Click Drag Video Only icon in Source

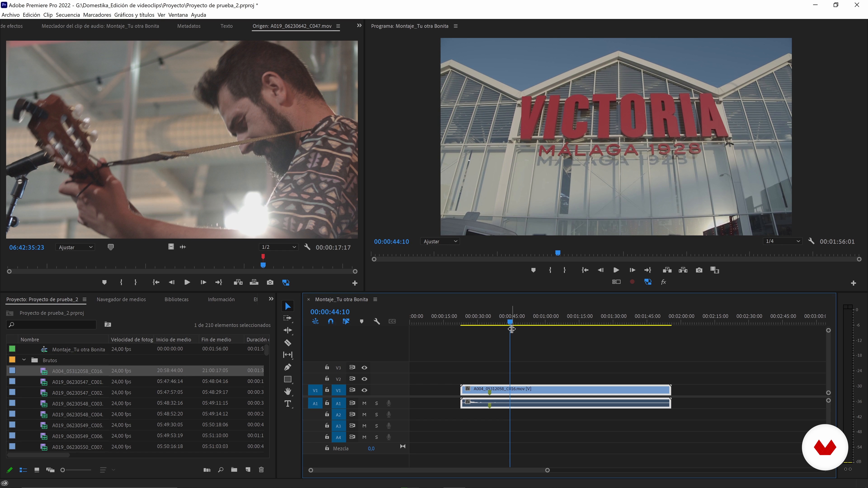pos(171,247)
